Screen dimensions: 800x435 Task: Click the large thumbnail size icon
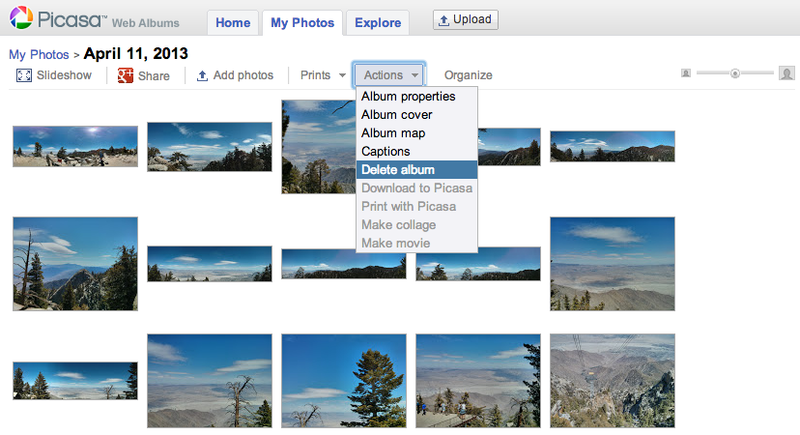point(787,73)
